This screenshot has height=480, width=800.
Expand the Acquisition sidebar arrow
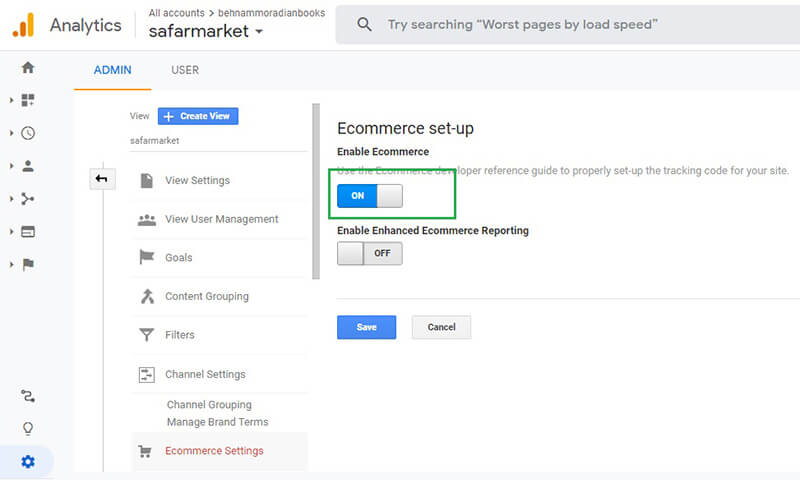12,199
